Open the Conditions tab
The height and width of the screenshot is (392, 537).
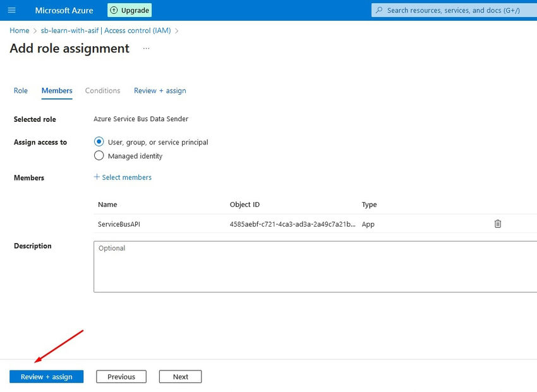102,91
